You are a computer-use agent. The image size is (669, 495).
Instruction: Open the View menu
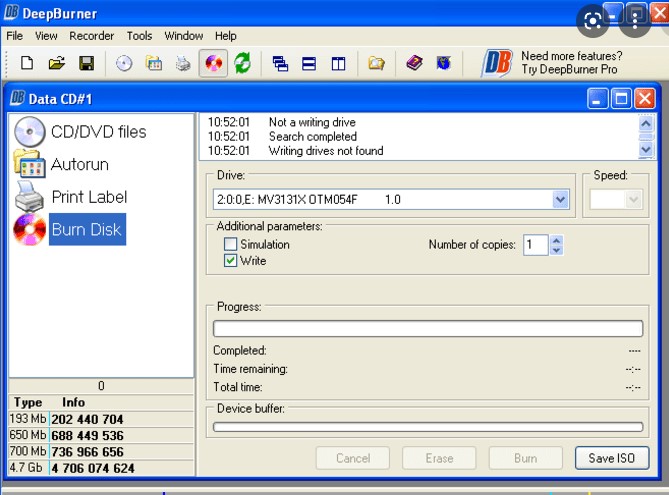[x=46, y=36]
